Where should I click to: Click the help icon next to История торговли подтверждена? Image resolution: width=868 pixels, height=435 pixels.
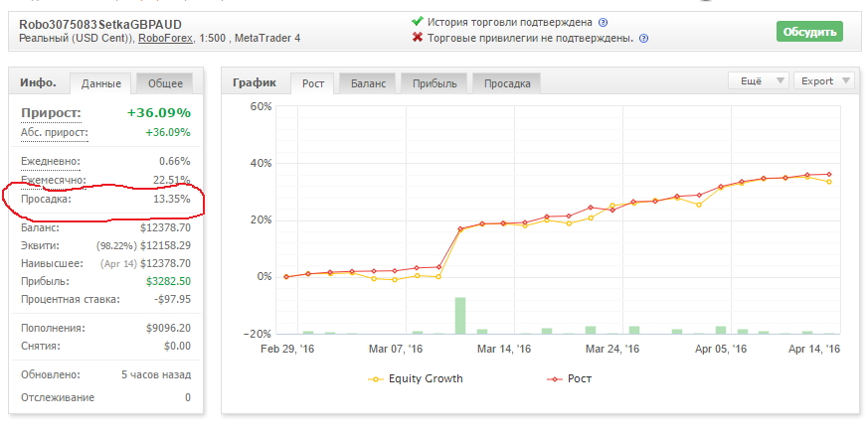604,23
